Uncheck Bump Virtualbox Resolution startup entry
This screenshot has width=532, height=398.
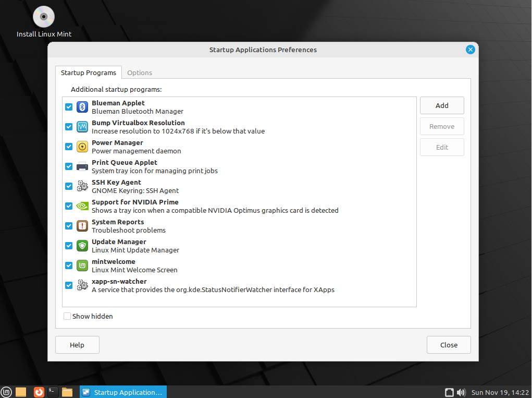point(69,127)
